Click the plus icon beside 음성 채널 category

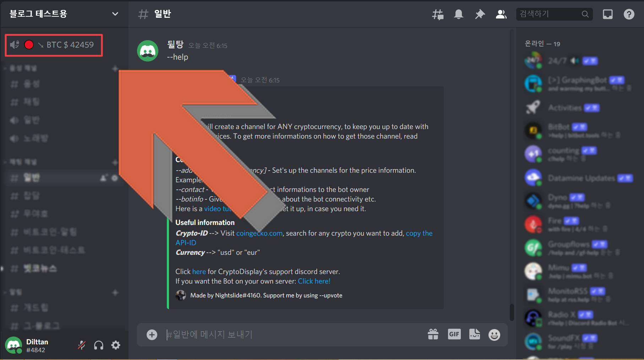tap(115, 68)
